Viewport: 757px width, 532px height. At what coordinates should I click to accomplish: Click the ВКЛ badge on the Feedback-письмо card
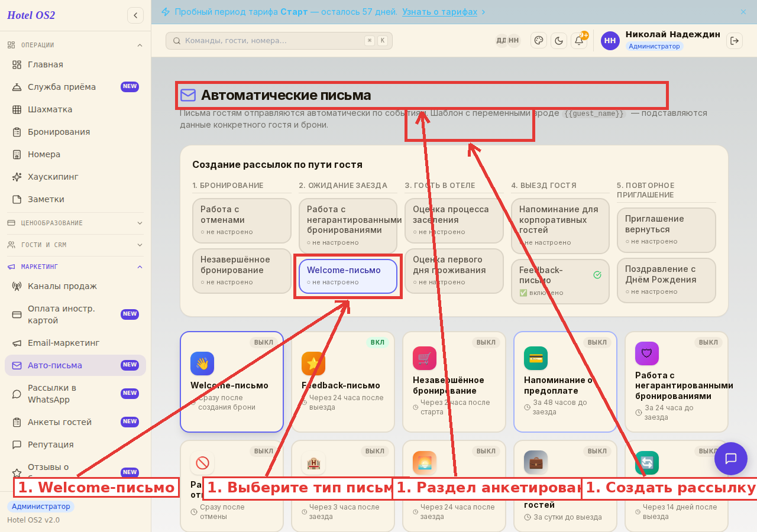click(377, 342)
